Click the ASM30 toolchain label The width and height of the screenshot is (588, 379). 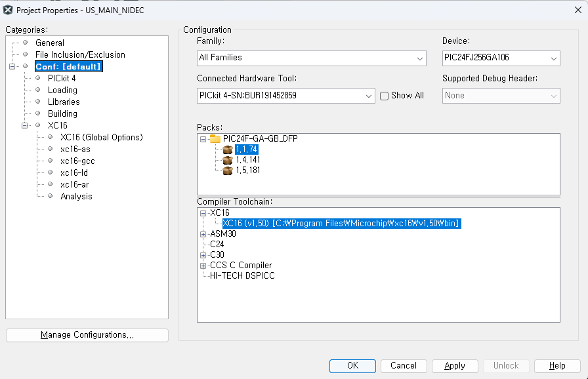click(222, 234)
